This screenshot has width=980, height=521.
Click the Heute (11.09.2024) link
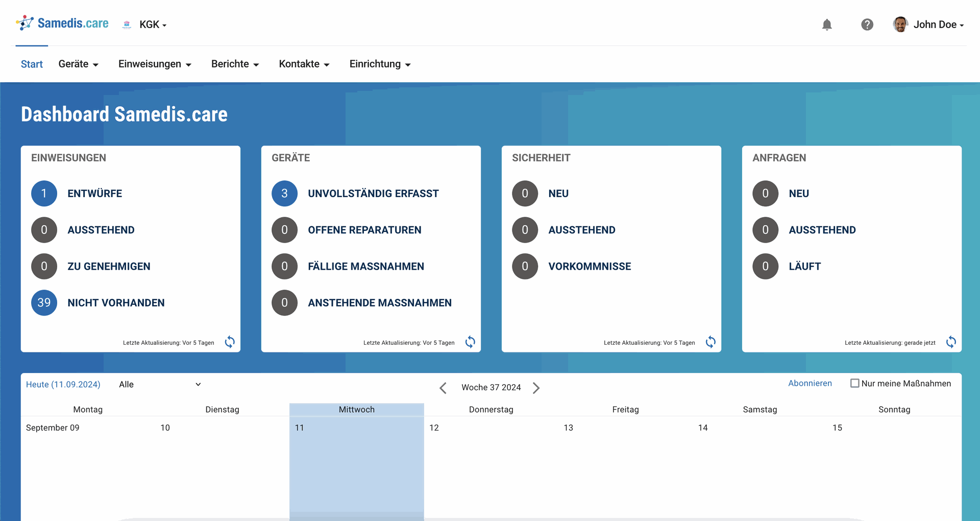coord(63,385)
